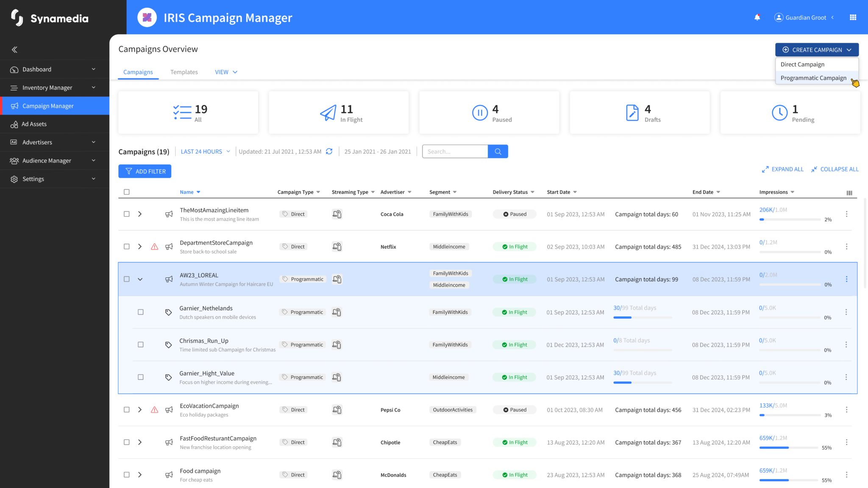Screen dimensions: 868x488
Task: Open the apps grid menu
Action: tap(853, 17)
